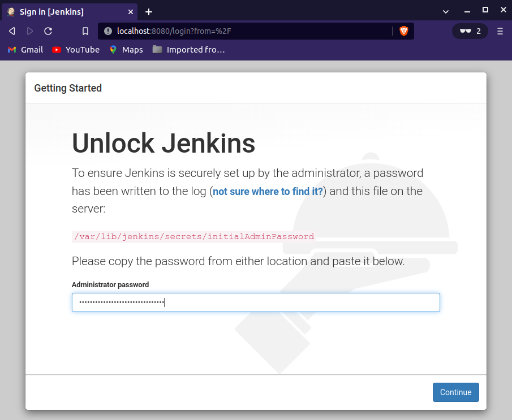Image resolution: width=512 pixels, height=420 pixels.
Task: Open the Imported bookmarks folder
Action: (188, 50)
